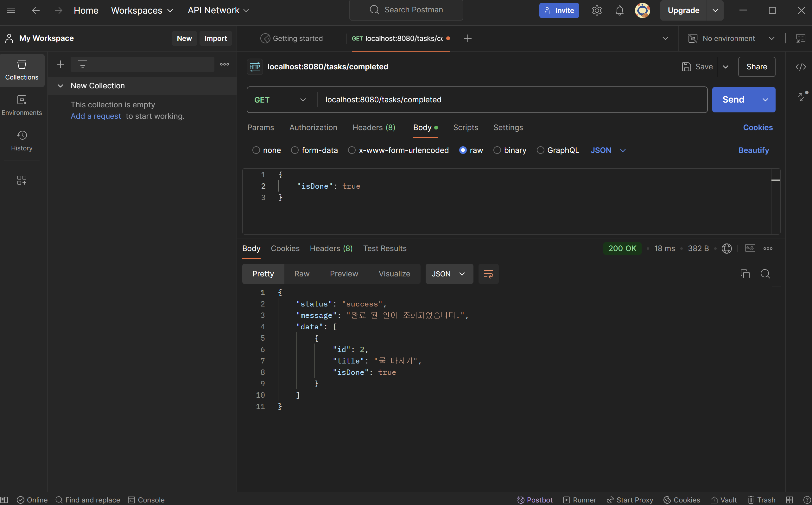Select the form-data body option

pyautogui.click(x=295, y=150)
